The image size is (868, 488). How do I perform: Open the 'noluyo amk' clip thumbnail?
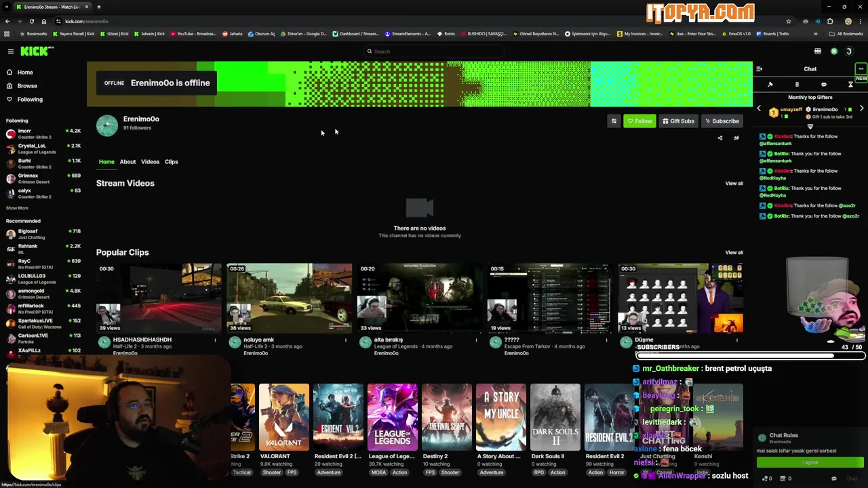click(x=290, y=298)
